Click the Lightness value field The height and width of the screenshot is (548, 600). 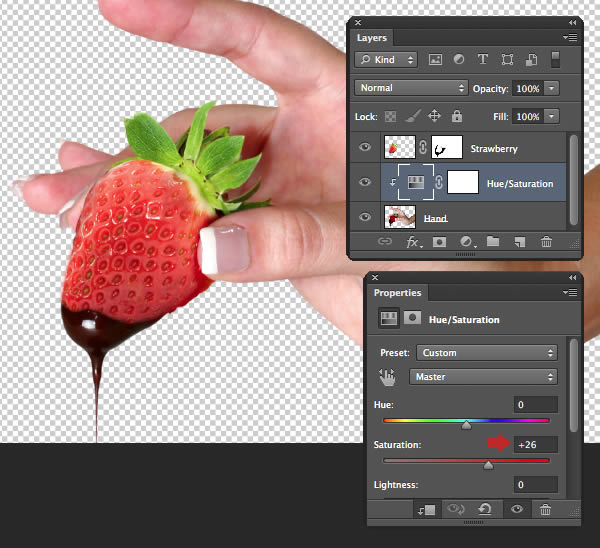(535, 484)
